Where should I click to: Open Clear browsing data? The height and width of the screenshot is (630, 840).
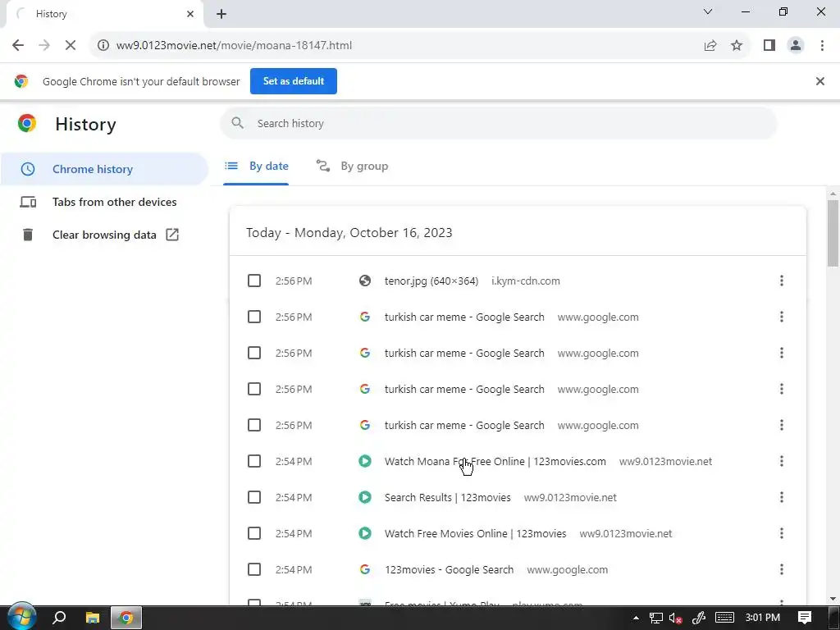104,235
